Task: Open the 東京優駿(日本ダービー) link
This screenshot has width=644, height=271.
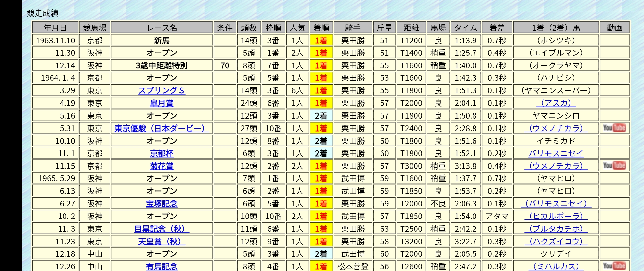Action: pos(161,128)
